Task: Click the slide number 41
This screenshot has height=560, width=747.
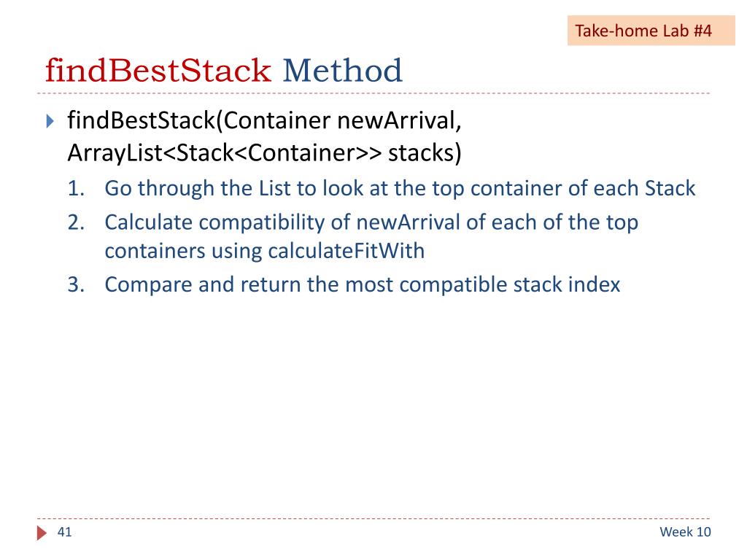Action: click(64, 532)
